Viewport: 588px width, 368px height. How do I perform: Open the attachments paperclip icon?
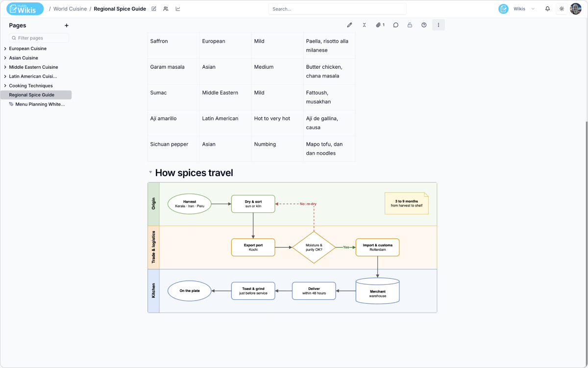[380, 25]
